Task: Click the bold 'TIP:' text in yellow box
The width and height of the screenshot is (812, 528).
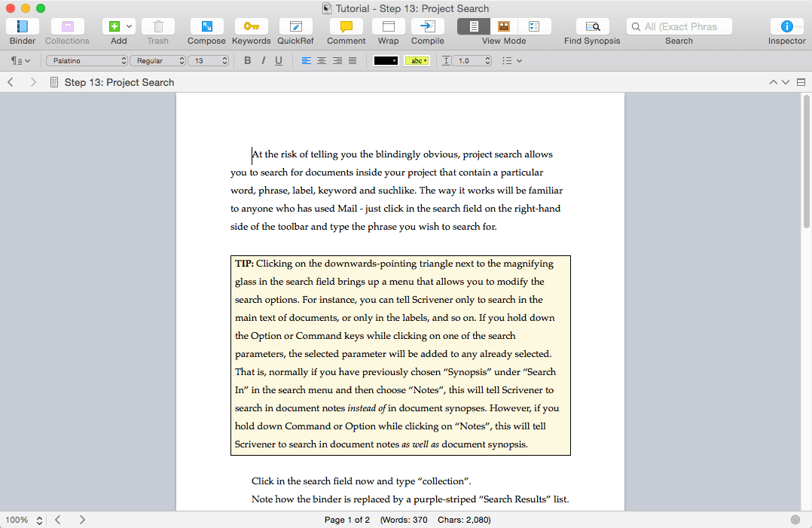Action: (244, 264)
